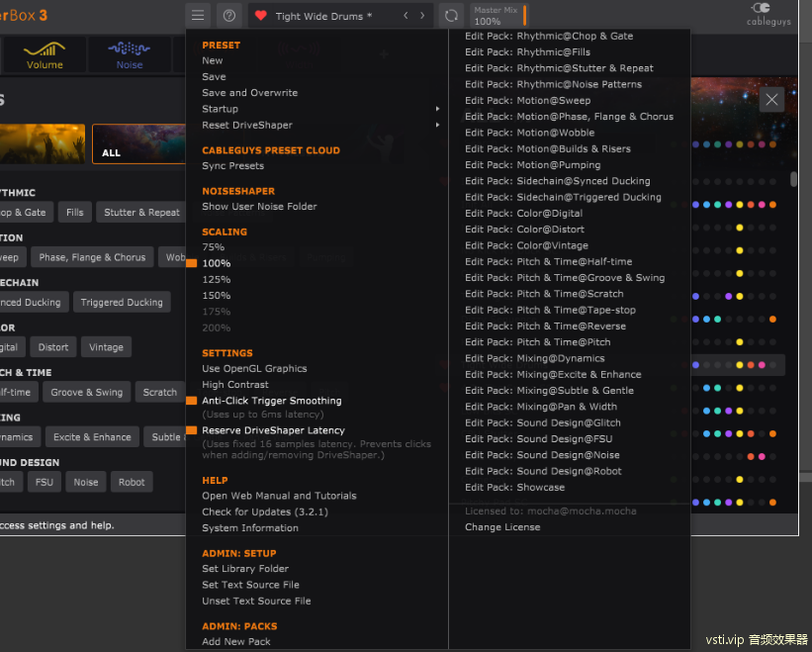
Task: Select Edit Pack: Mixing@Dynamics
Action: (535, 358)
